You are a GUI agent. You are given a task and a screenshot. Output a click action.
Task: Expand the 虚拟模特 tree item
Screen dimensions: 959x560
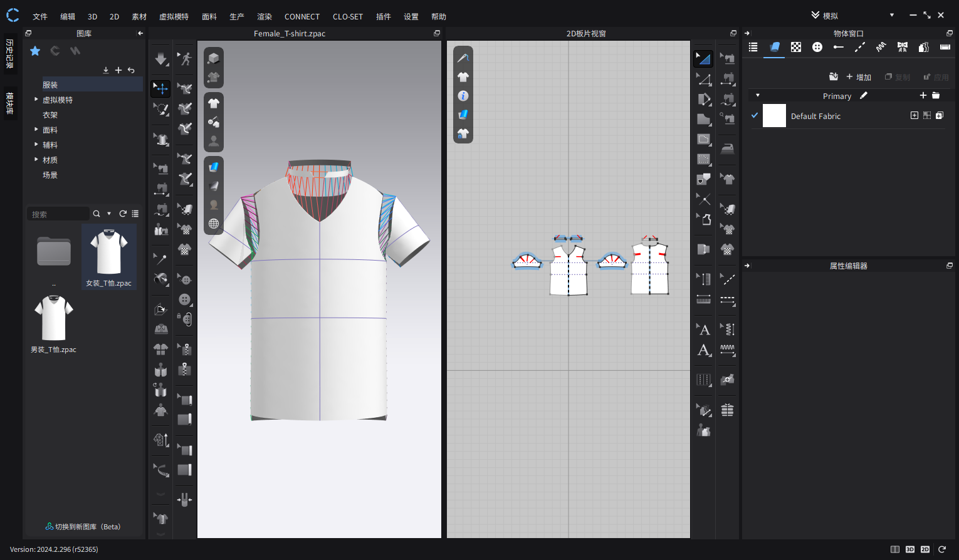36,99
